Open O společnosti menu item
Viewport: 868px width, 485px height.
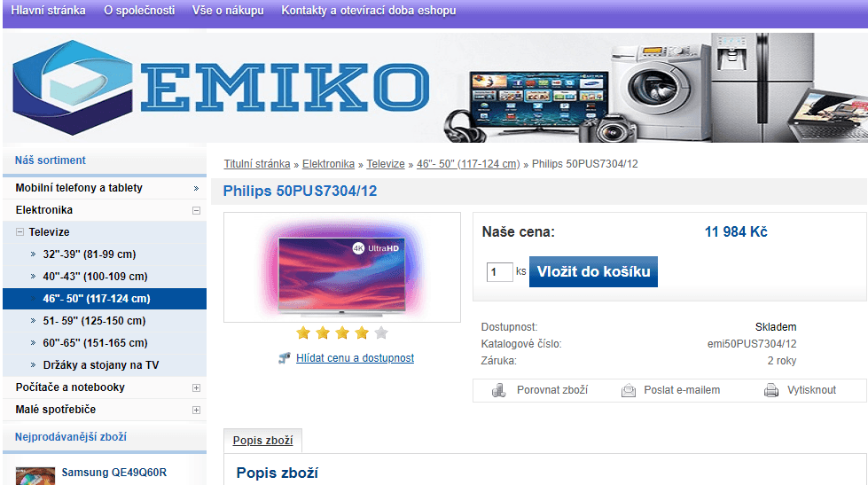(x=139, y=11)
